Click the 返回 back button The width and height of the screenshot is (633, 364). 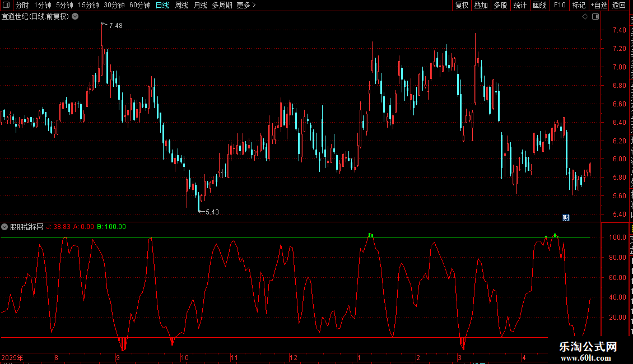[x=619, y=5]
